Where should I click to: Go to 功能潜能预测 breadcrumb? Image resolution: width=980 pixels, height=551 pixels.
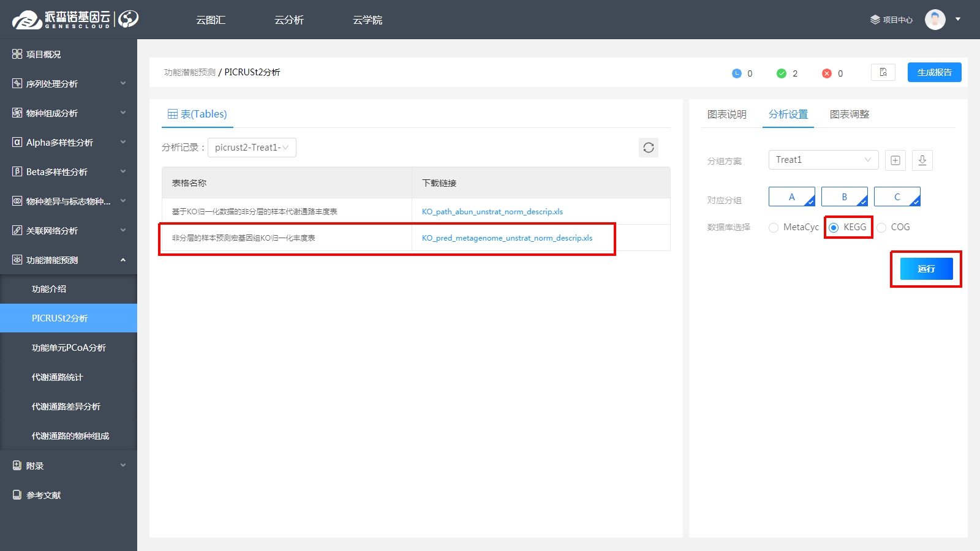tap(190, 72)
